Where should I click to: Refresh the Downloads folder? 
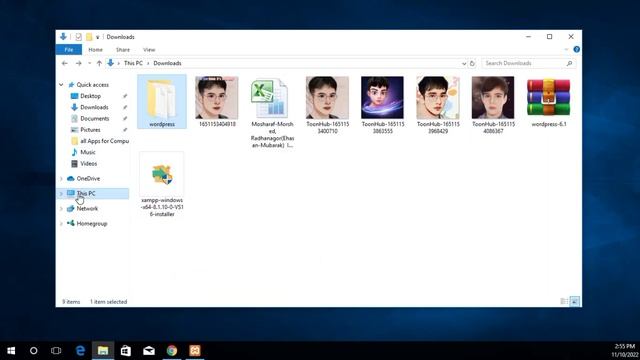[472, 63]
